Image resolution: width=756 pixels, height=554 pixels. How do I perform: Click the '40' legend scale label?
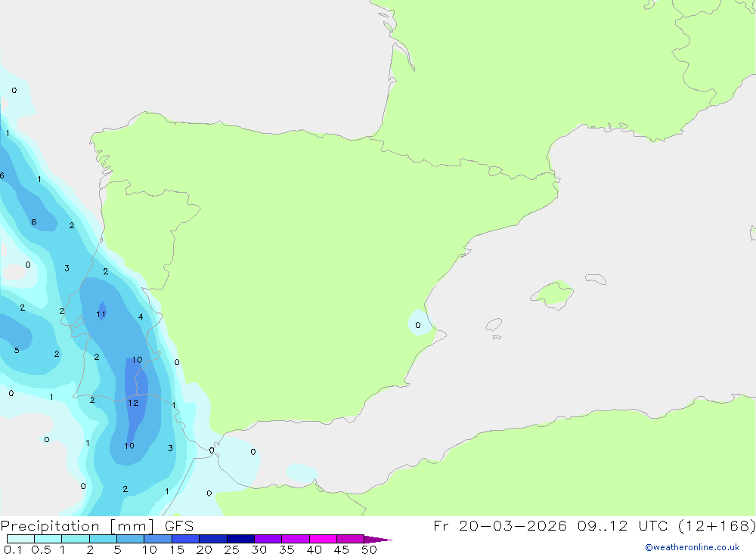(x=314, y=549)
